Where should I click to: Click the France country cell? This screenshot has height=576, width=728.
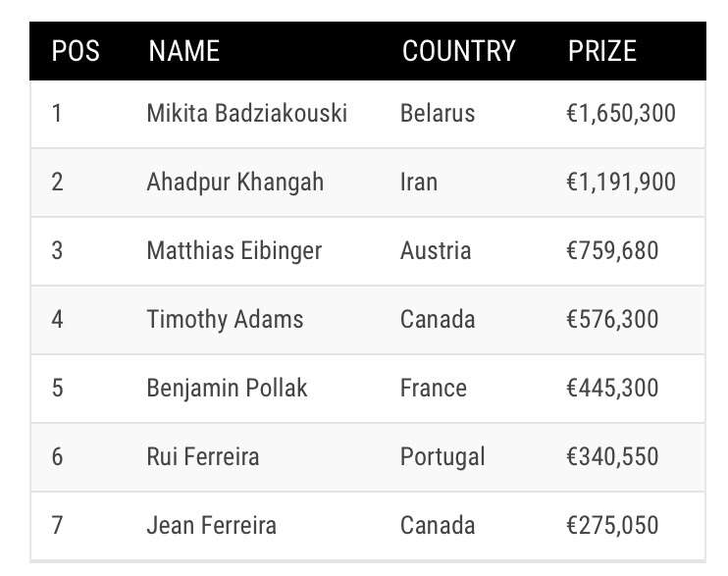(x=433, y=389)
